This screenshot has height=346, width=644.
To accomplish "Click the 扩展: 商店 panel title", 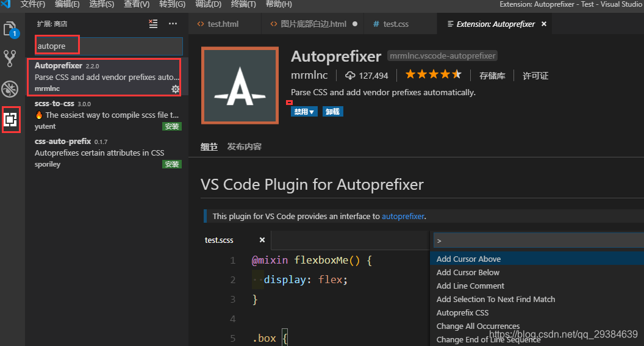I will tap(52, 24).
